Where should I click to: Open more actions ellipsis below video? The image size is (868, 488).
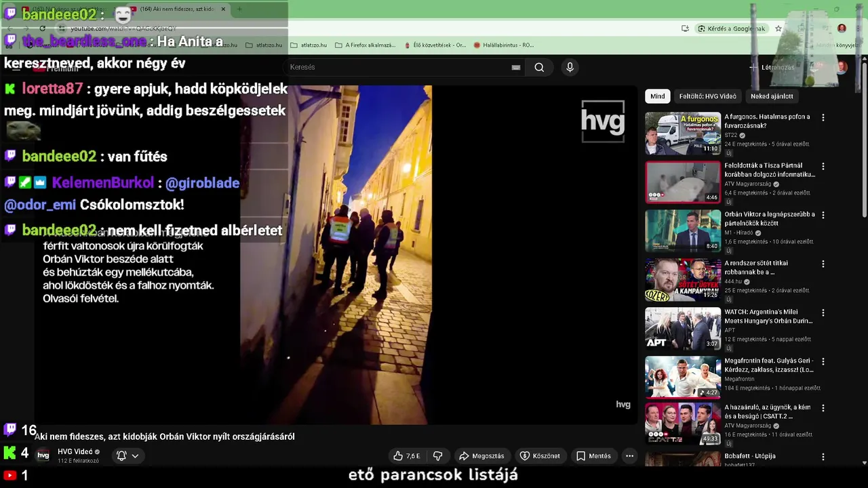click(x=629, y=456)
